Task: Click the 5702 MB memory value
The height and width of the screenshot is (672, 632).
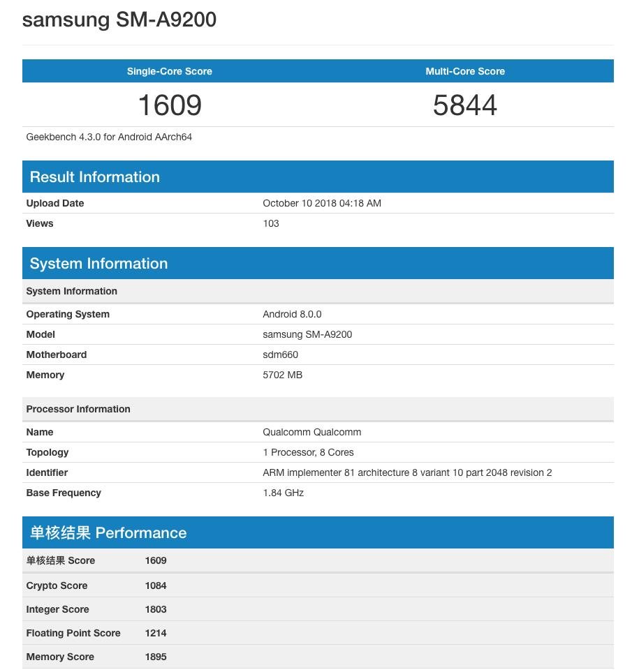Action: (x=282, y=375)
